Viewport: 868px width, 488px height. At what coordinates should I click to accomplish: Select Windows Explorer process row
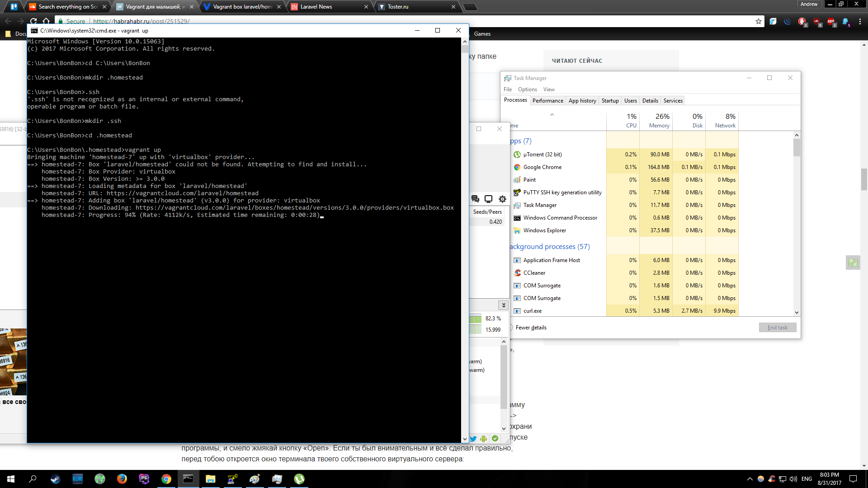point(624,230)
